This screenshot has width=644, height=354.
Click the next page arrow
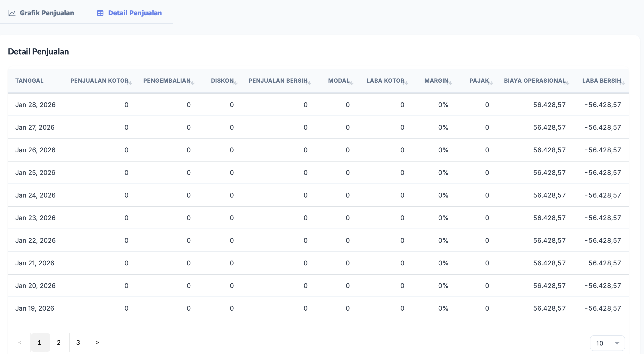coord(97,342)
